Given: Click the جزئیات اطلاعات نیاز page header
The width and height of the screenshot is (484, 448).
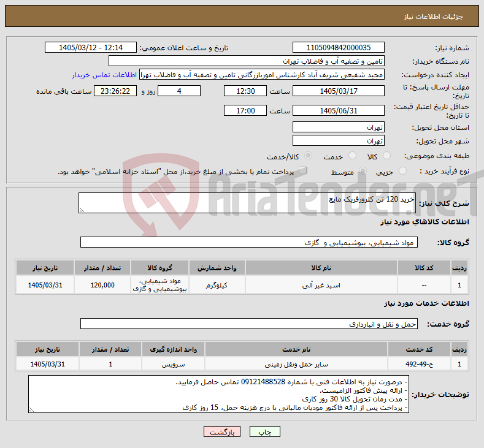Looking at the screenshot, I should [x=242, y=16].
